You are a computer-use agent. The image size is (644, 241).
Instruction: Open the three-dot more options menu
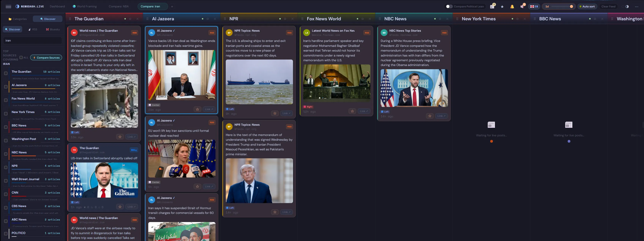click(636, 6)
